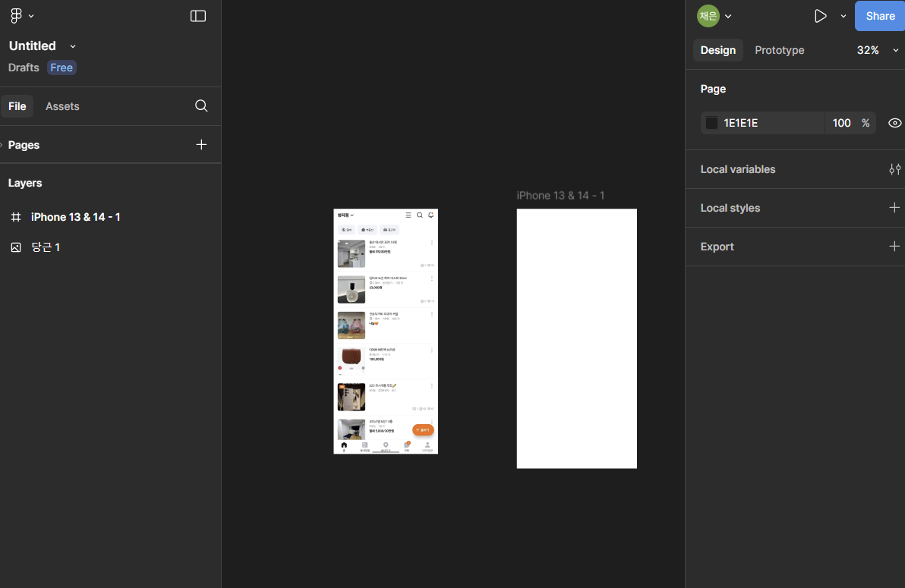Image resolution: width=905 pixels, height=588 pixels.
Task: Open the file search magnifier icon
Action: tap(201, 105)
